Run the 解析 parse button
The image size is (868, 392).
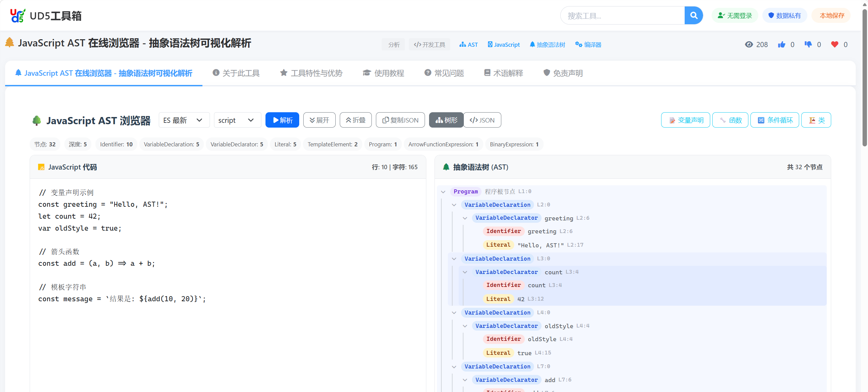(282, 120)
